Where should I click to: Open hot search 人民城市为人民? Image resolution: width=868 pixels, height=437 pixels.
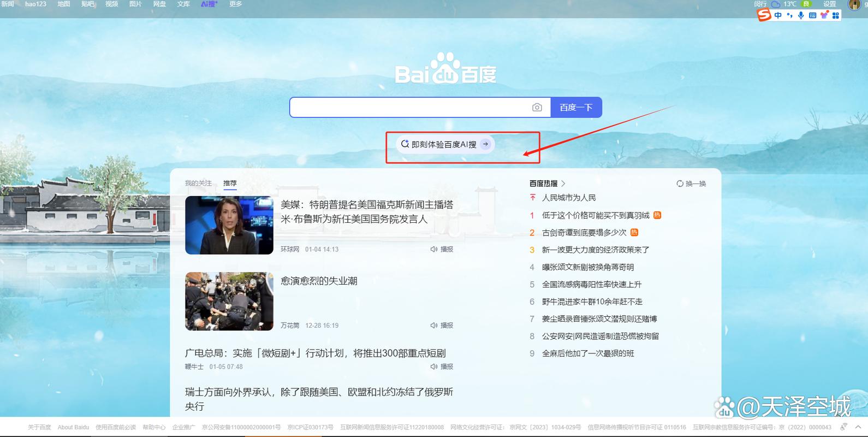pos(569,198)
